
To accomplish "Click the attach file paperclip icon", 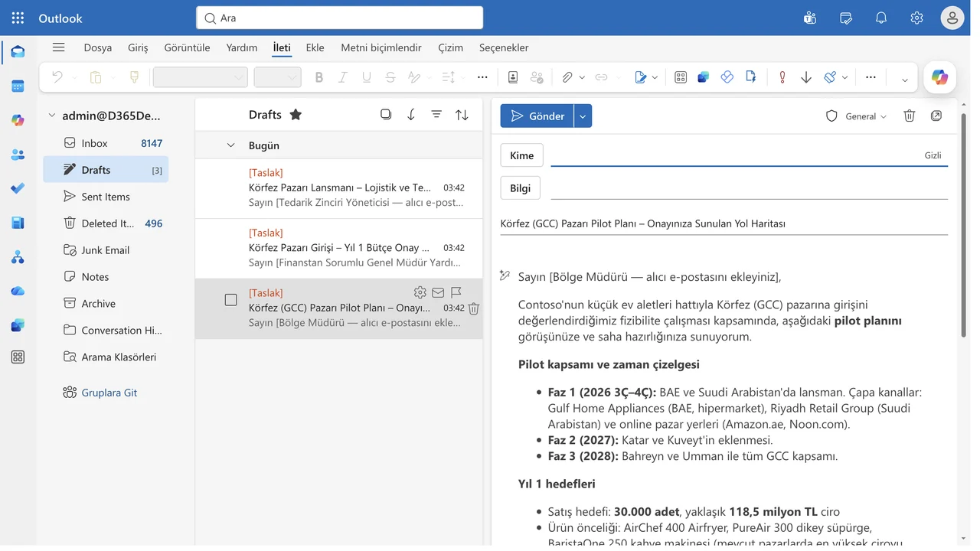I will click(x=567, y=77).
